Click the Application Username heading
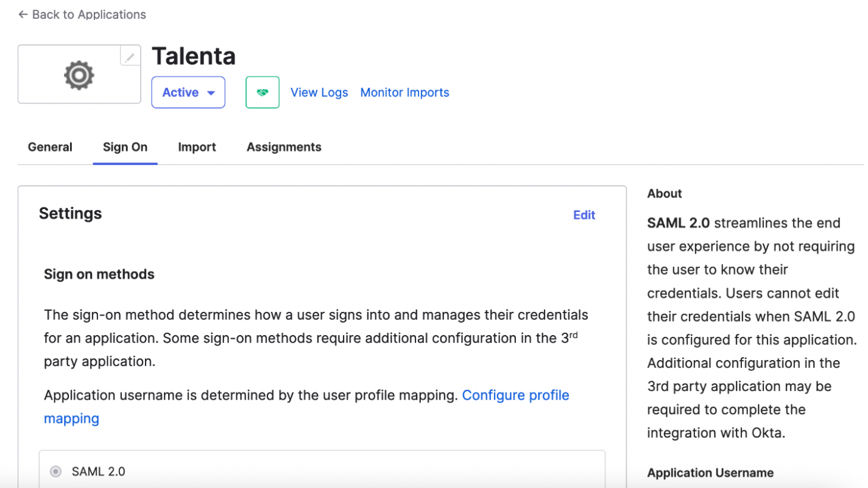The image size is (868, 488). (710, 473)
